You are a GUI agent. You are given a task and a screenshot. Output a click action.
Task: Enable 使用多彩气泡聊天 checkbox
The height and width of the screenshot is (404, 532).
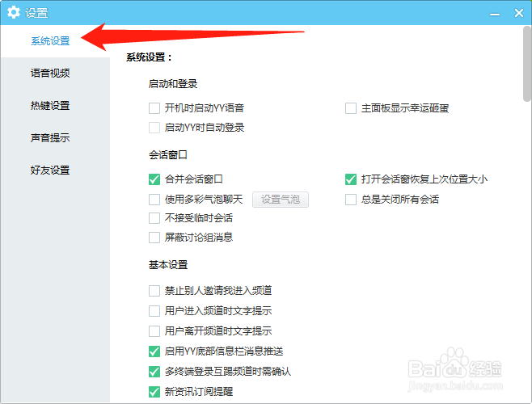click(154, 199)
